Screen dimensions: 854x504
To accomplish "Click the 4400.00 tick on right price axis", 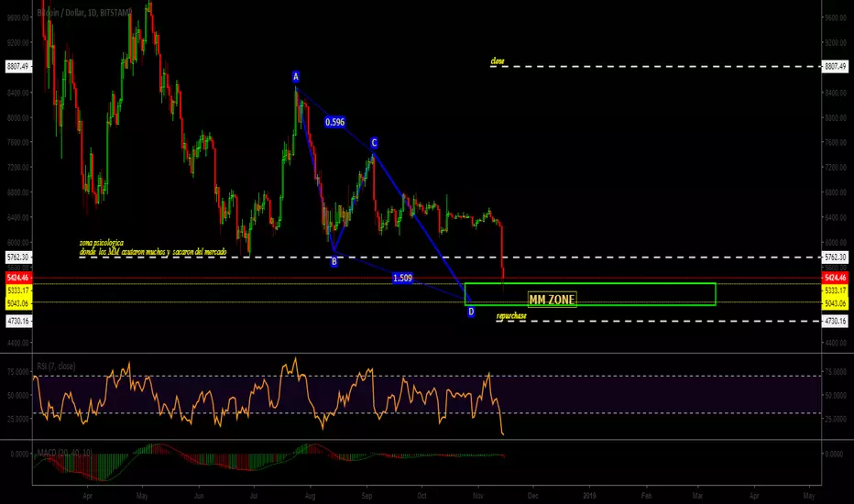I will (x=836, y=343).
